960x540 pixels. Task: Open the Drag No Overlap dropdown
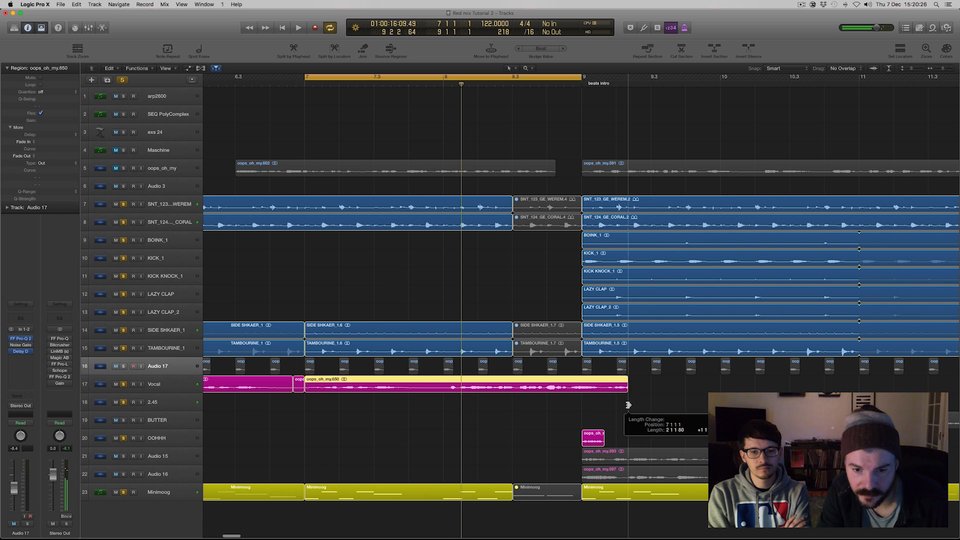click(x=845, y=68)
